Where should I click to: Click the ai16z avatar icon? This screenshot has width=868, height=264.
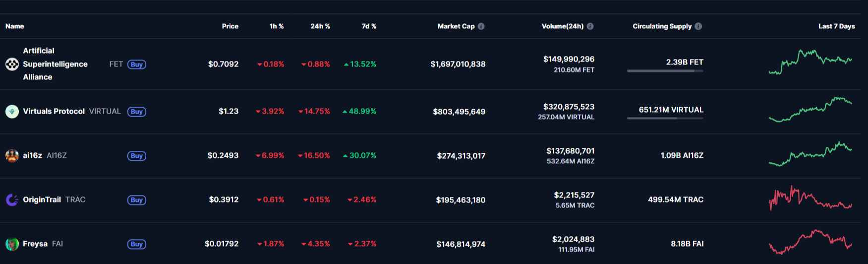point(12,156)
